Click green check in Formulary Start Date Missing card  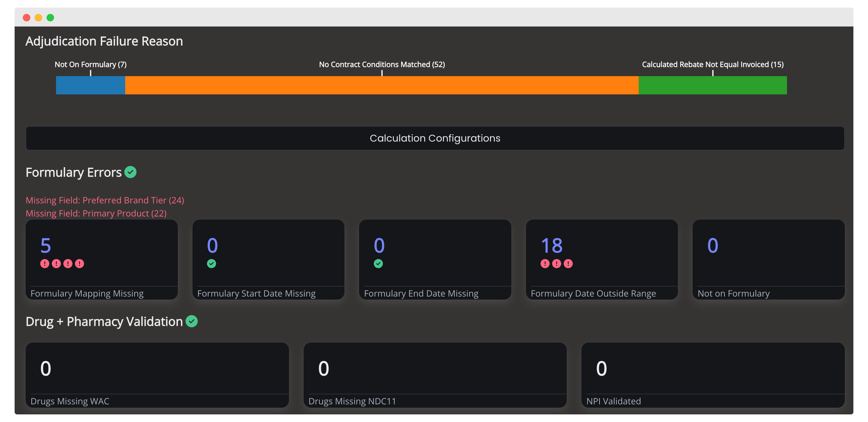coord(212,263)
